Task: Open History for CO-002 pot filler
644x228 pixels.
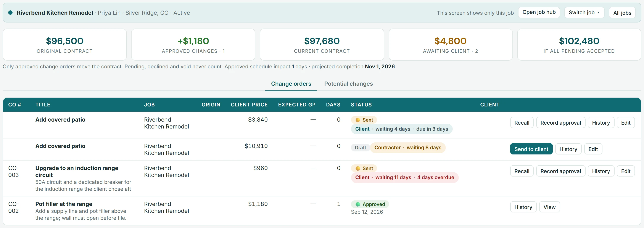Action: point(523,207)
